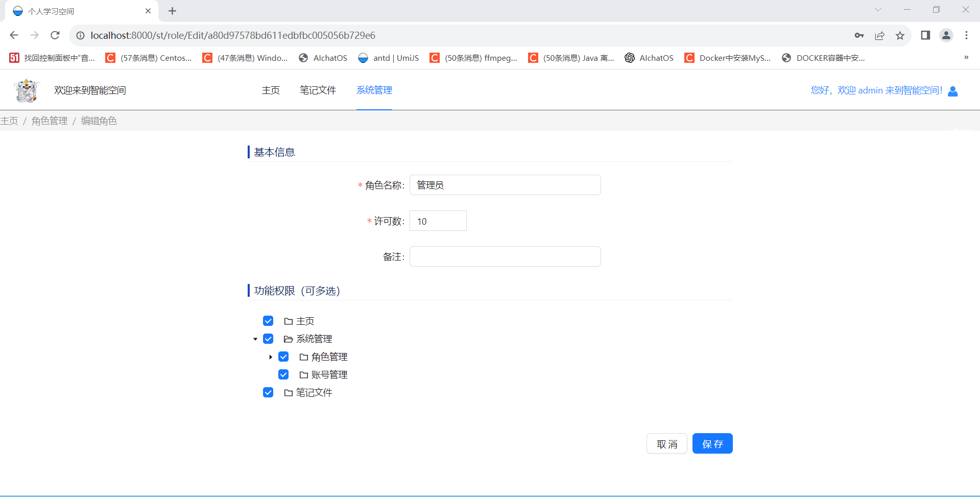
Task: Click the 角色管理 breadcrumb link
Action: pos(50,121)
